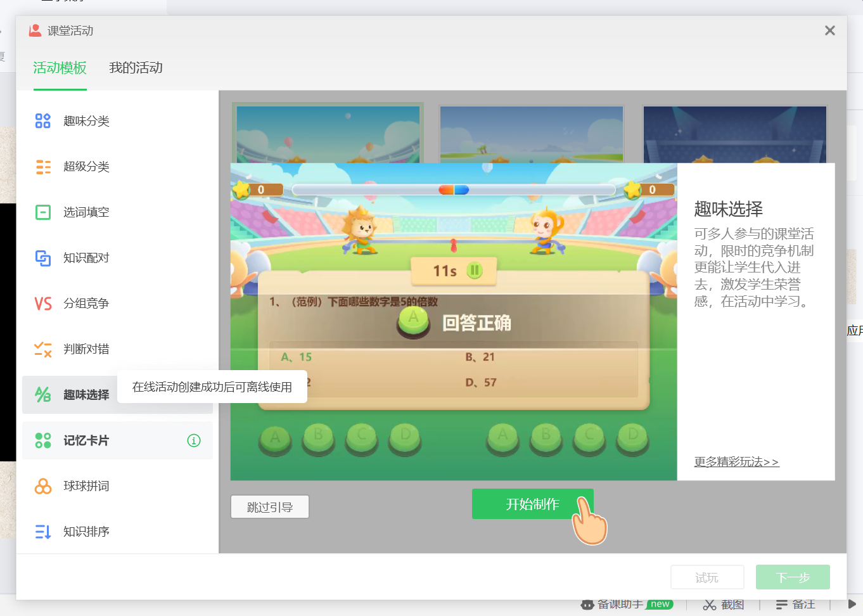Click the 课堂活动 title icon
The height and width of the screenshot is (616, 863).
coord(35,30)
